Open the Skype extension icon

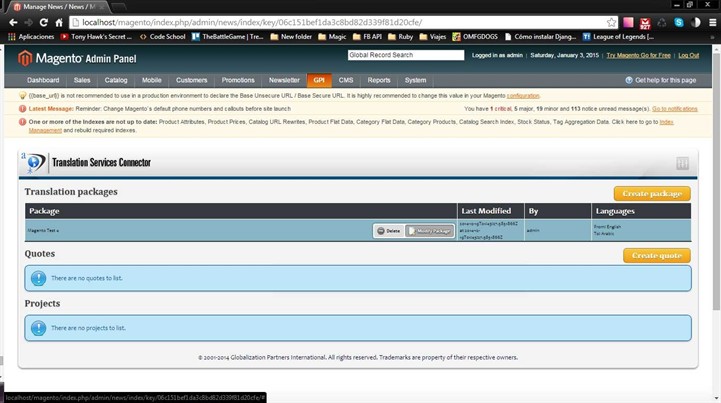click(x=679, y=22)
